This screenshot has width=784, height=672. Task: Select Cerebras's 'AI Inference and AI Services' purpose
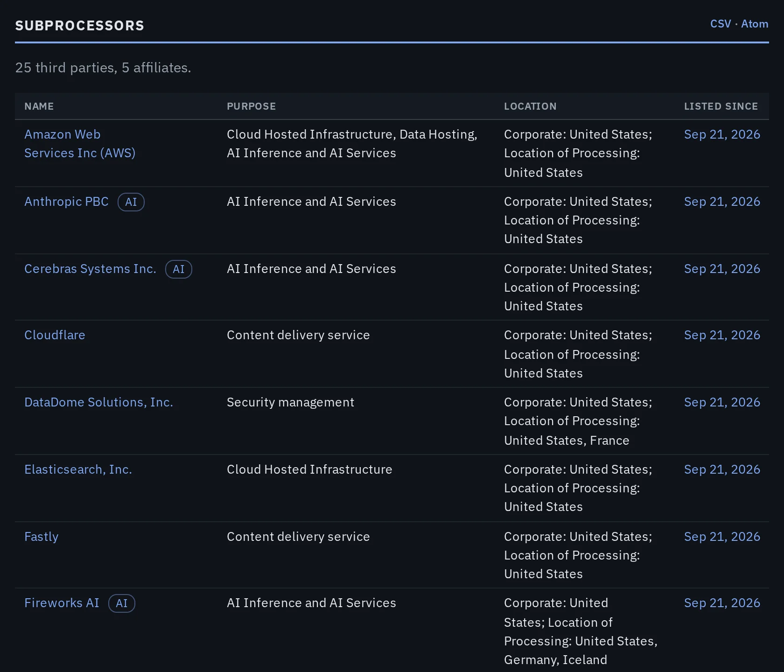click(311, 269)
